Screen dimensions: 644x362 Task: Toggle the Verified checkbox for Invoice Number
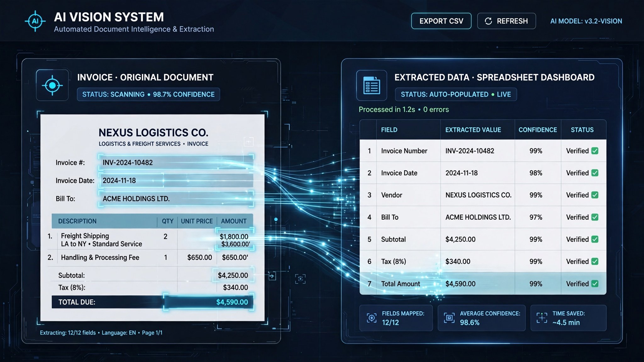[x=595, y=151]
